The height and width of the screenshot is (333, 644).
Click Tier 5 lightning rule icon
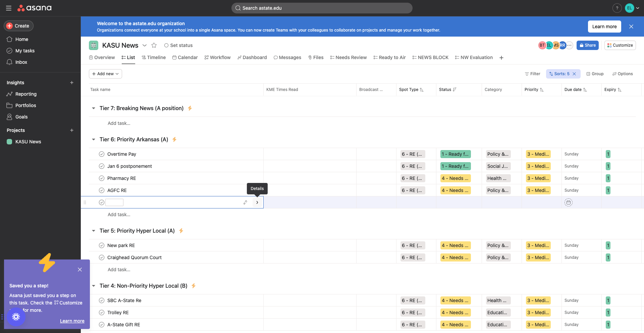(181, 231)
